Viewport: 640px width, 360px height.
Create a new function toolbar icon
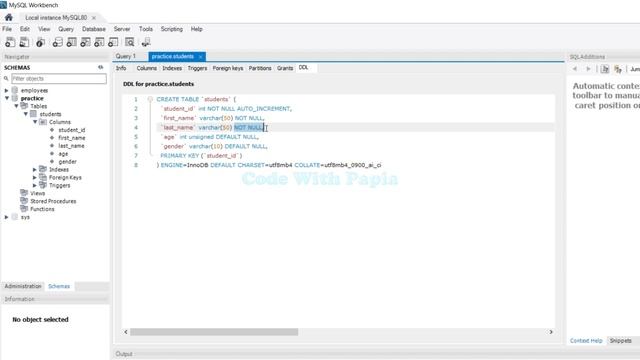click(113, 42)
